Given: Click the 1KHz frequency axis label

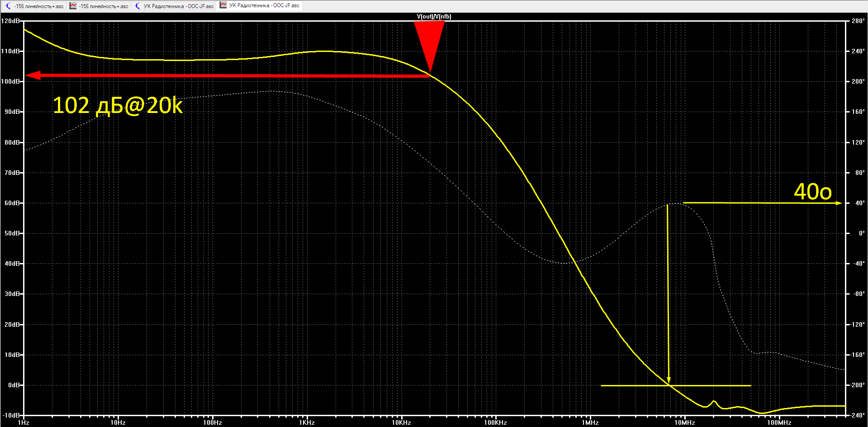Looking at the screenshot, I should tap(307, 422).
